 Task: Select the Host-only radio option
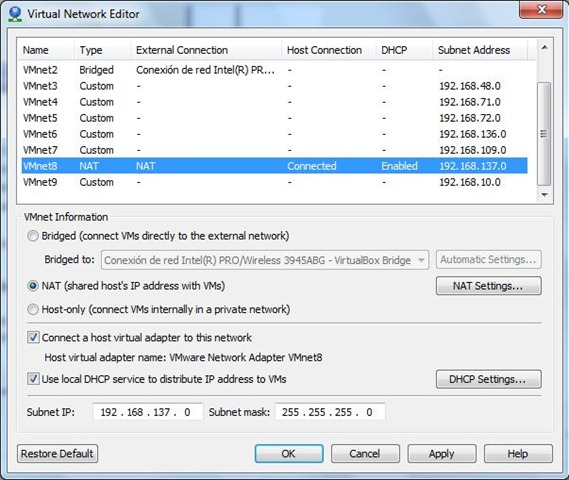click(x=33, y=309)
